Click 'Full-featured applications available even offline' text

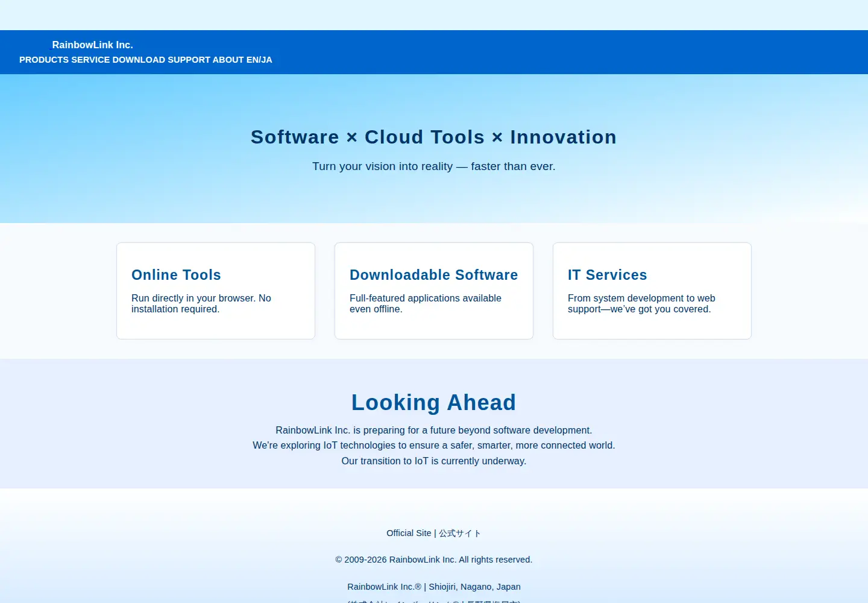(x=426, y=303)
